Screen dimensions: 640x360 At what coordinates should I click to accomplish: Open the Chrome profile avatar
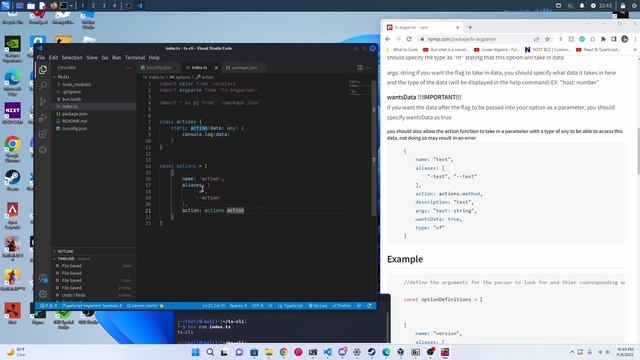click(x=624, y=39)
